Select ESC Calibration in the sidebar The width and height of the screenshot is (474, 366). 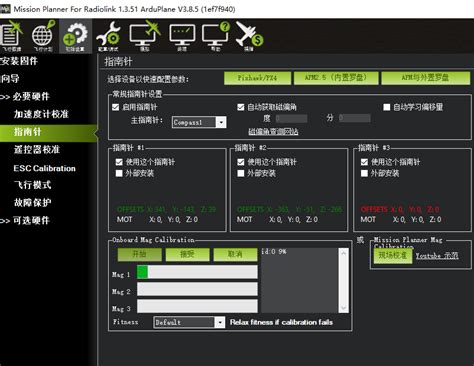44,168
